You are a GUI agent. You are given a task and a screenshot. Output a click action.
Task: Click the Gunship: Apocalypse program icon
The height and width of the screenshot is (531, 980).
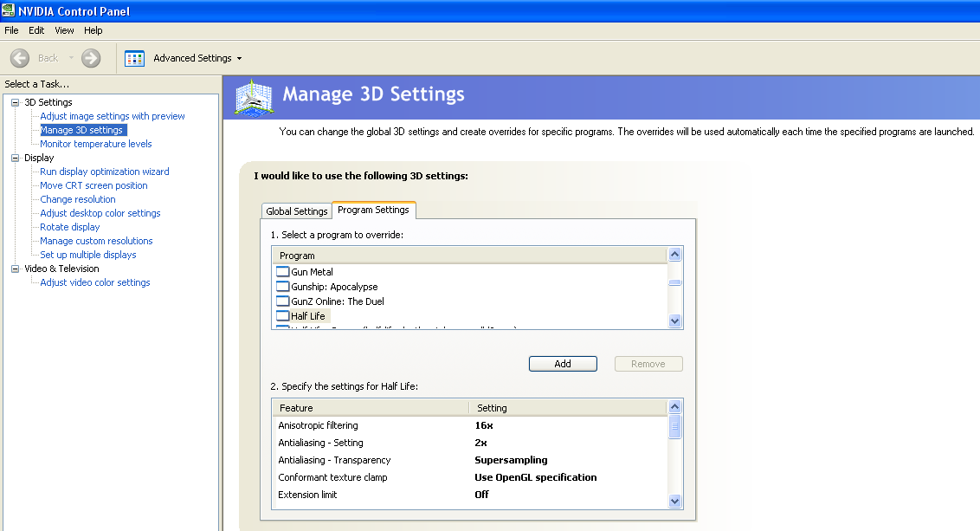click(282, 287)
